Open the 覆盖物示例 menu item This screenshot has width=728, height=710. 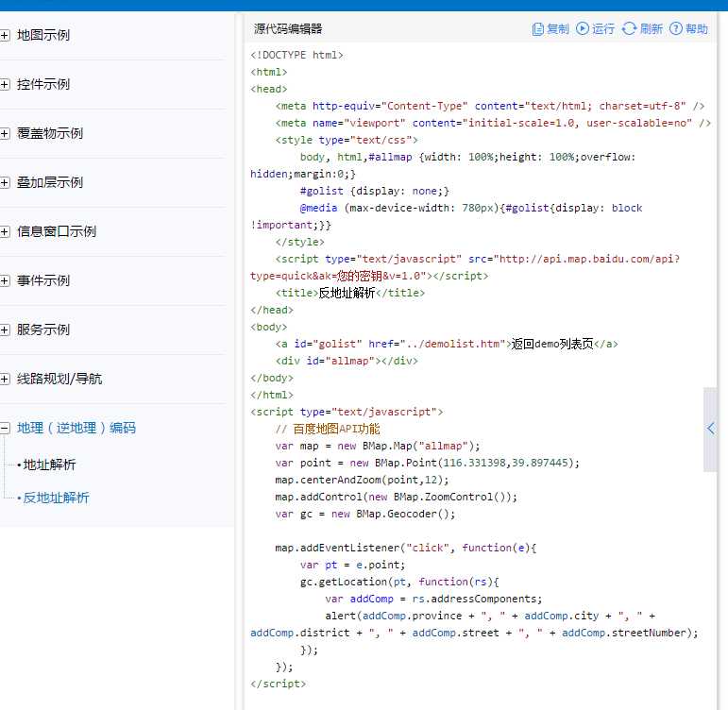click(50, 133)
